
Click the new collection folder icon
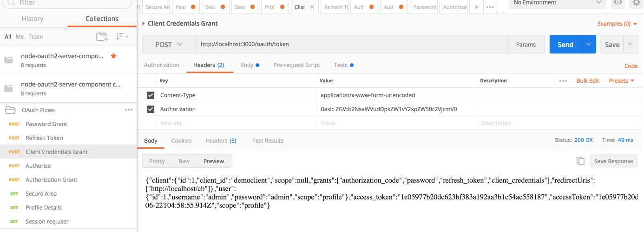pos(101,36)
